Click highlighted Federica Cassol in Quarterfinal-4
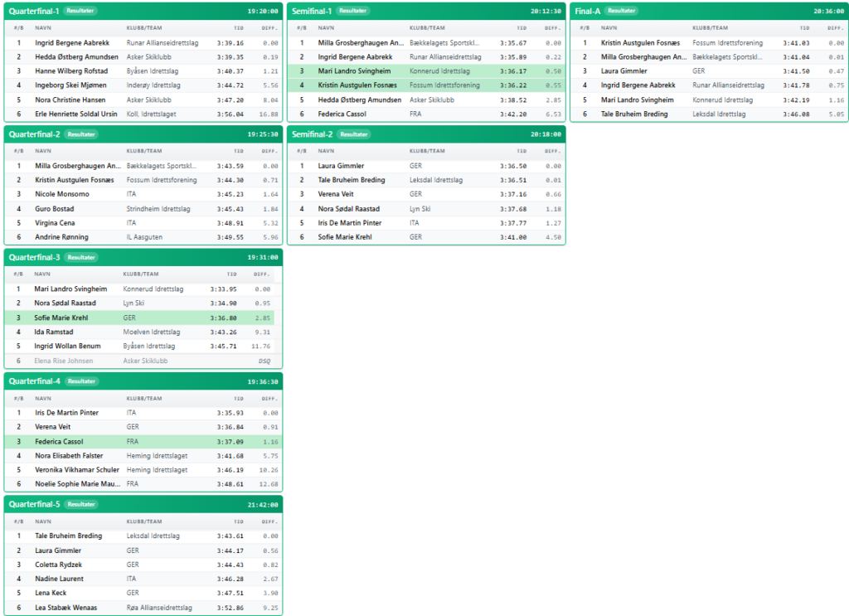The height and width of the screenshot is (616, 849). (x=59, y=442)
